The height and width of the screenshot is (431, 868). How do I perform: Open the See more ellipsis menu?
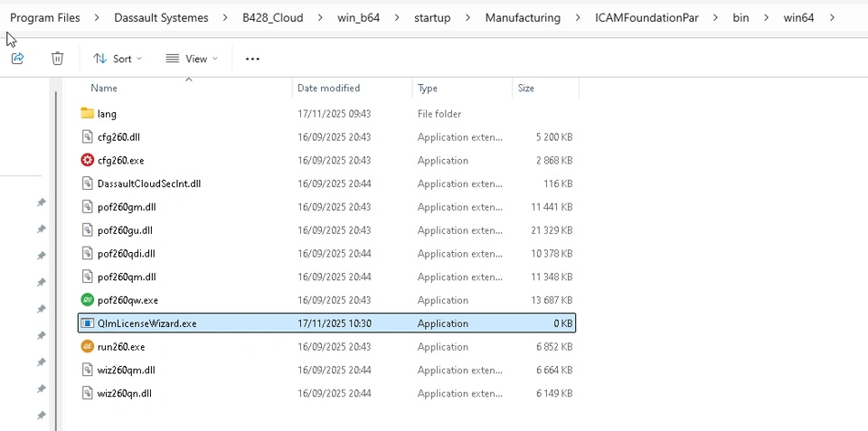click(252, 59)
